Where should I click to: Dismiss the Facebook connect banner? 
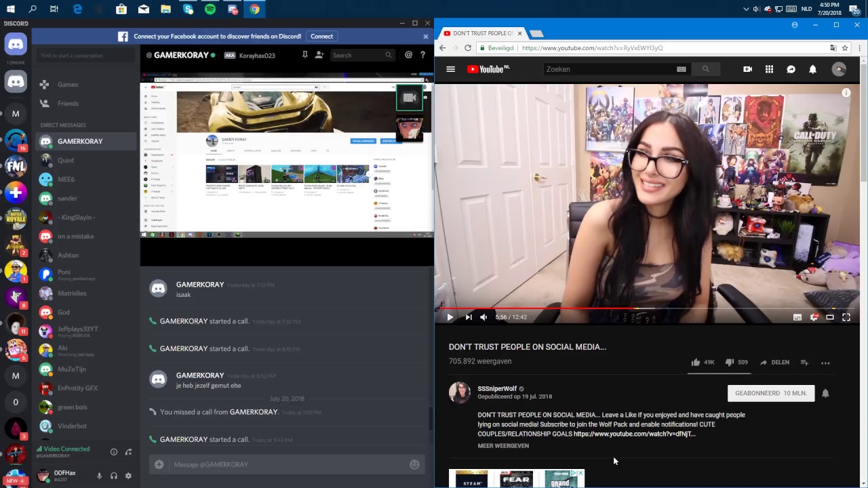(x=426, y=37)
